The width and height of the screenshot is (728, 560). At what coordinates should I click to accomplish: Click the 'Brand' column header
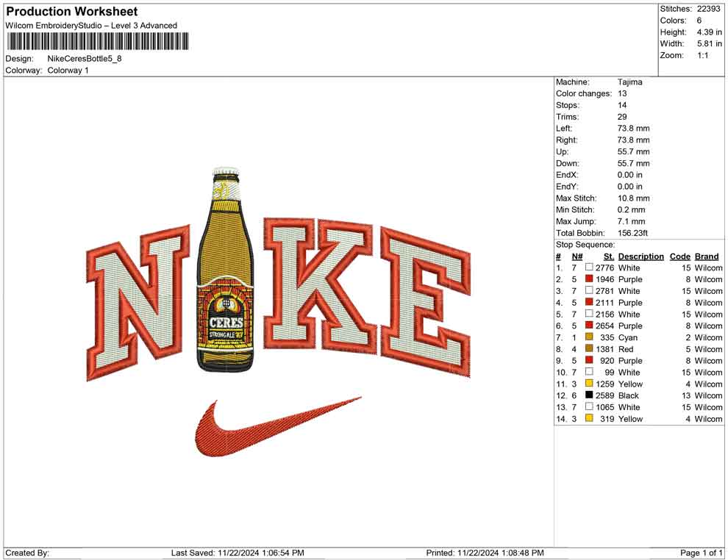point(707,256)
